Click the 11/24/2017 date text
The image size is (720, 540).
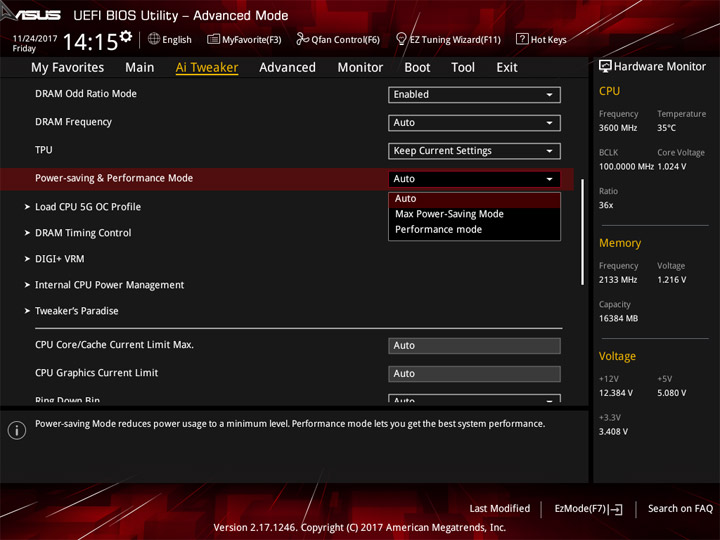click(x=35, y=39)
